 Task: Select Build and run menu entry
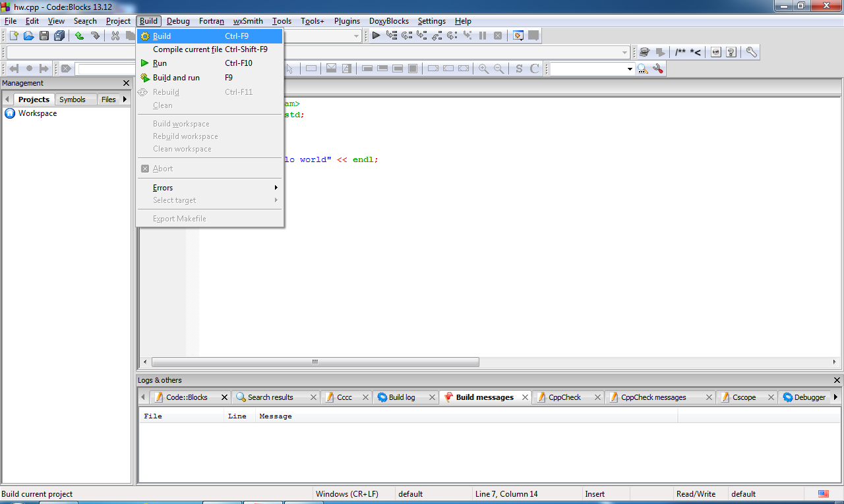click(x=210, y=78)
